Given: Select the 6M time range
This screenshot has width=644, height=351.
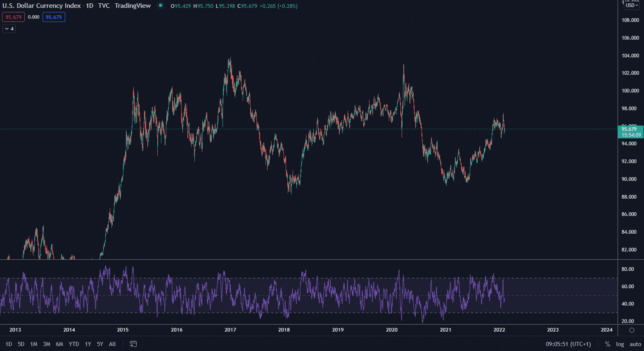Looking at the screenshot, I should pyautogui.click(x=59, y=344).
